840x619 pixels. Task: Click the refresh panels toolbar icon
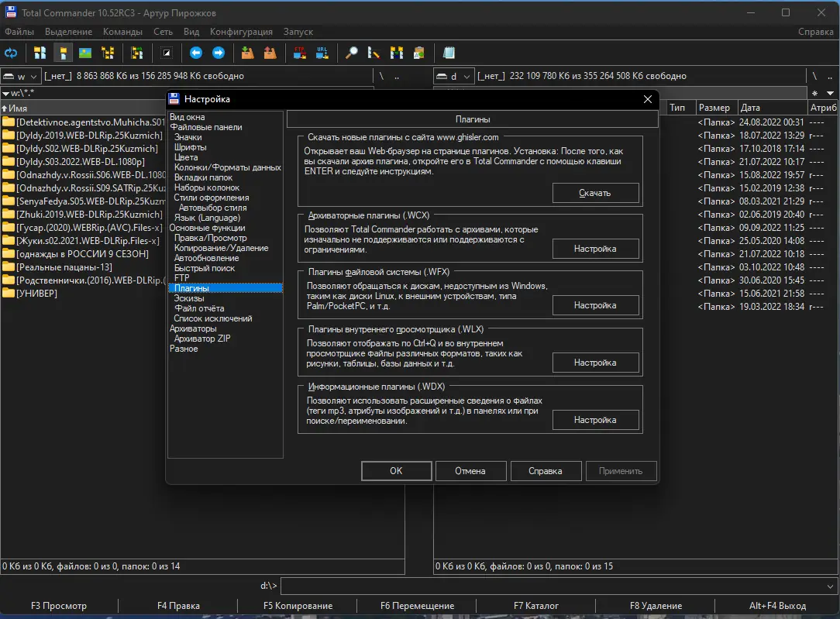(11, 53)
